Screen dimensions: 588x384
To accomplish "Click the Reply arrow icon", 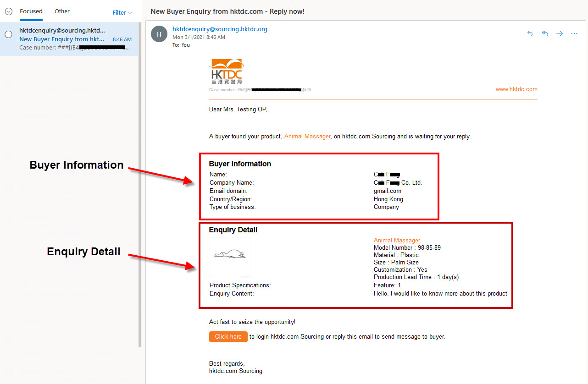I will pos(530,33).
